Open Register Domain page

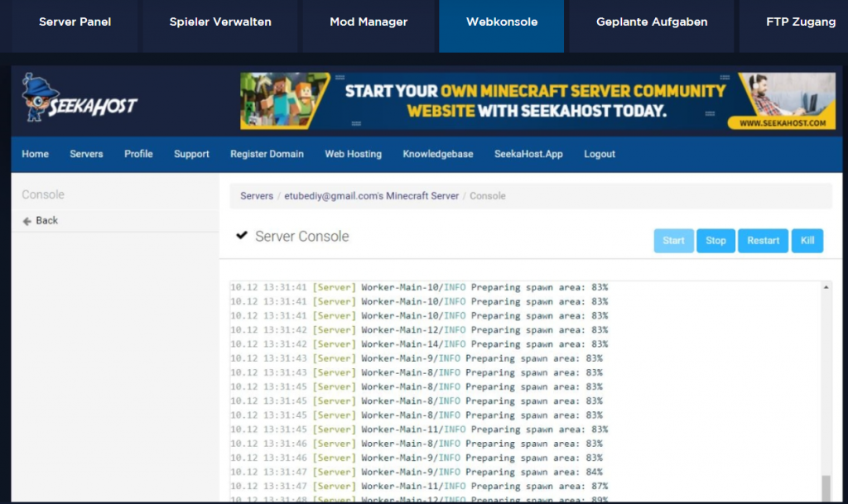267,154
